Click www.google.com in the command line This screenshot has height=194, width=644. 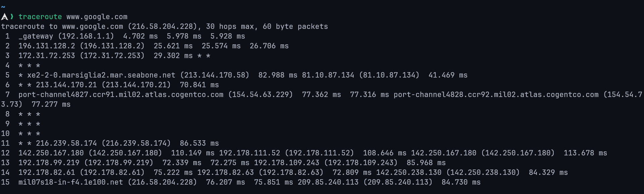[x=97, y=17]
